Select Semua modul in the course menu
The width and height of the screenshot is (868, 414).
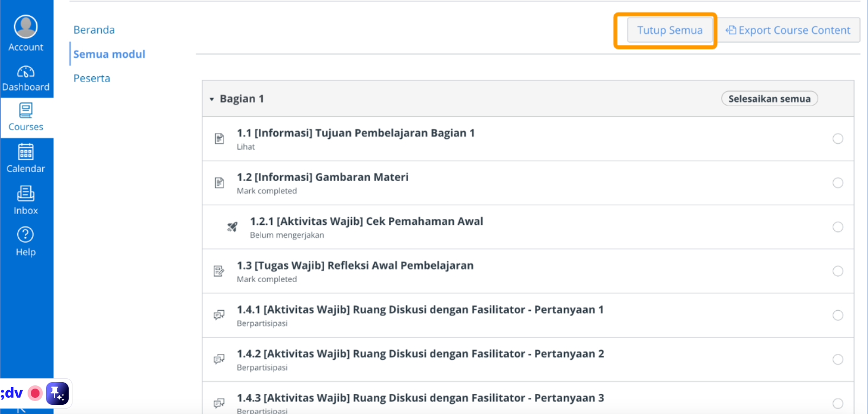point(109,54)
